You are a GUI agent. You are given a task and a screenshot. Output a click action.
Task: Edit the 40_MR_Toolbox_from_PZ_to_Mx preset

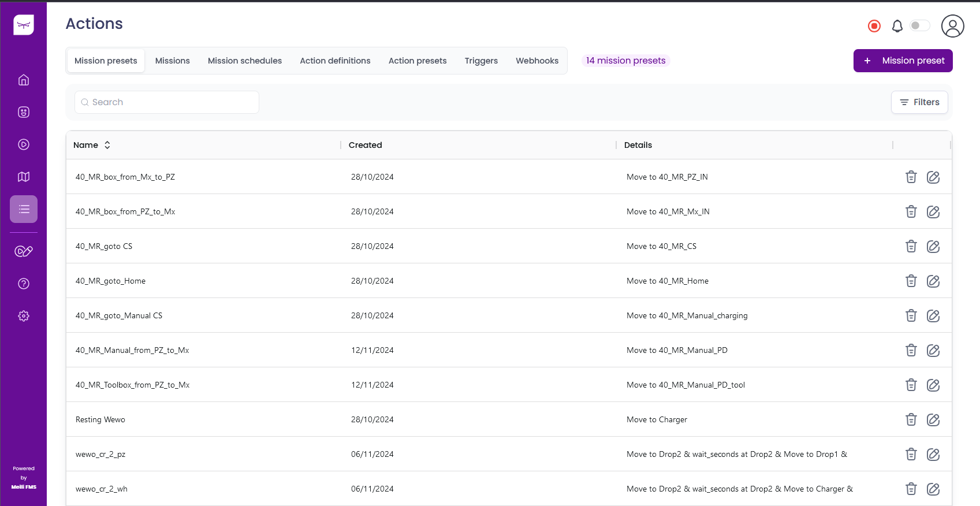[x=933, y=385]
